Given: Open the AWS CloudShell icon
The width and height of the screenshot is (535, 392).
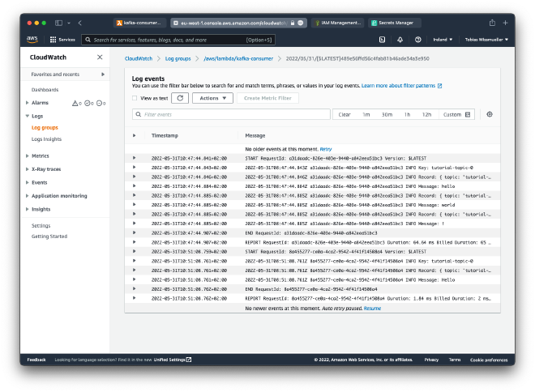Looking at the screenshot, I should pyautogui.click(x=382, y=39).
